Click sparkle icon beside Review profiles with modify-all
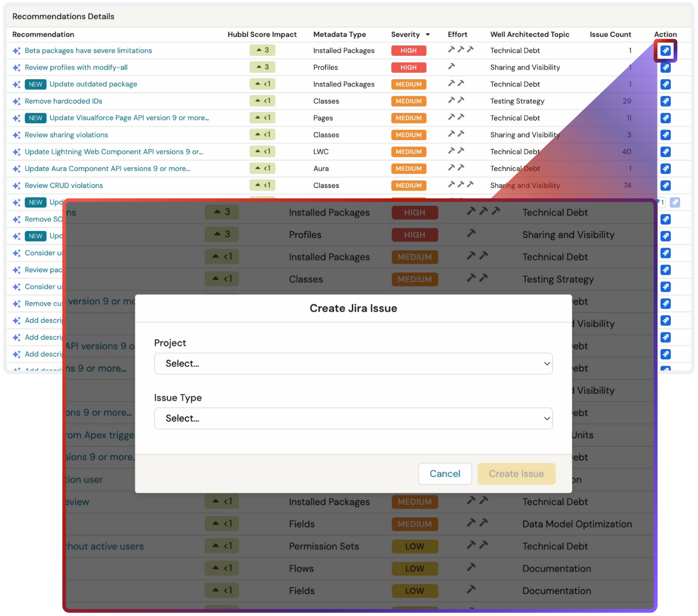 (x=16, y=67)
